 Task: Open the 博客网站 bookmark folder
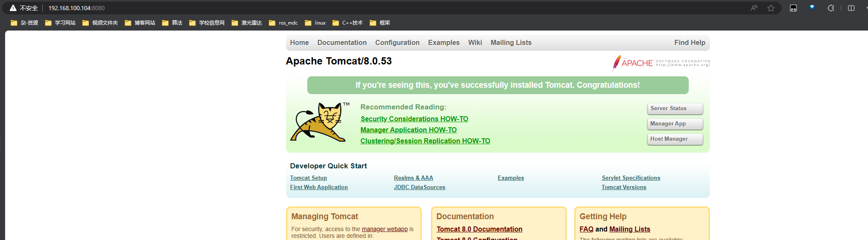(140, 23)
